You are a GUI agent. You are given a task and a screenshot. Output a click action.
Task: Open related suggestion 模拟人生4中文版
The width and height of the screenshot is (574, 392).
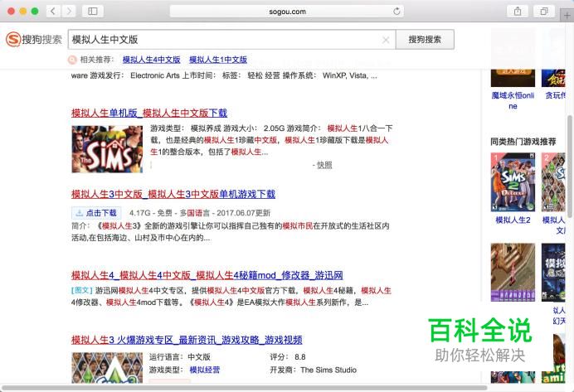pyautogui.click(x=151, y=60)
